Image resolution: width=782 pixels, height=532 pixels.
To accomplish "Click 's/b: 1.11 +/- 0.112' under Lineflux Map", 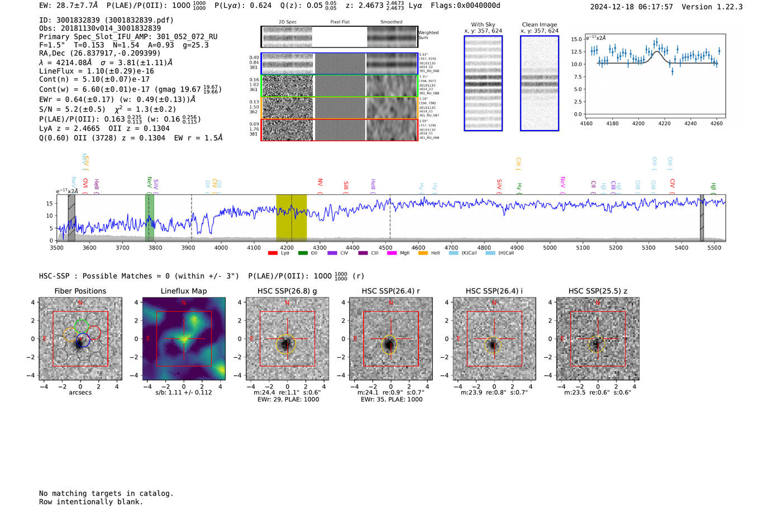I will (x=184, y=392).
